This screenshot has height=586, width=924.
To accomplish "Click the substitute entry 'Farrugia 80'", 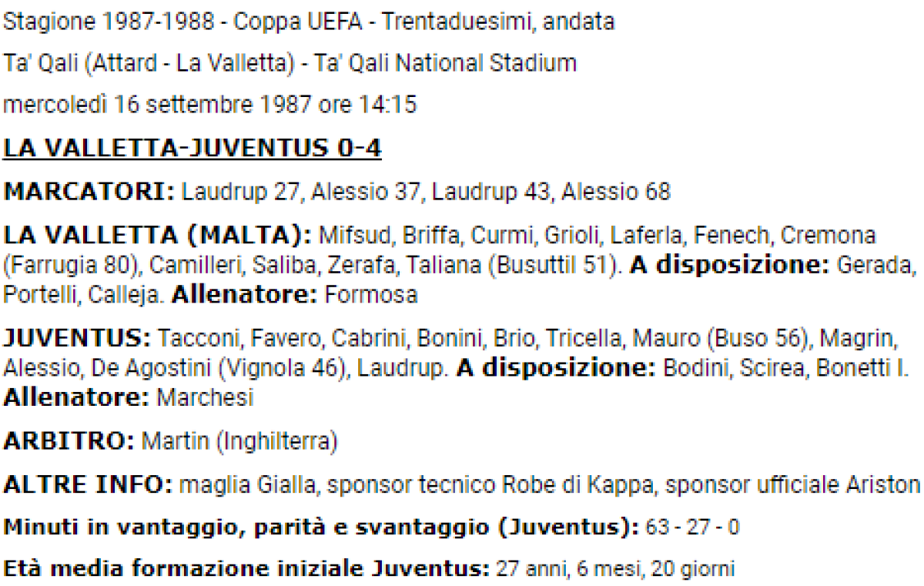I will (71, 266).
